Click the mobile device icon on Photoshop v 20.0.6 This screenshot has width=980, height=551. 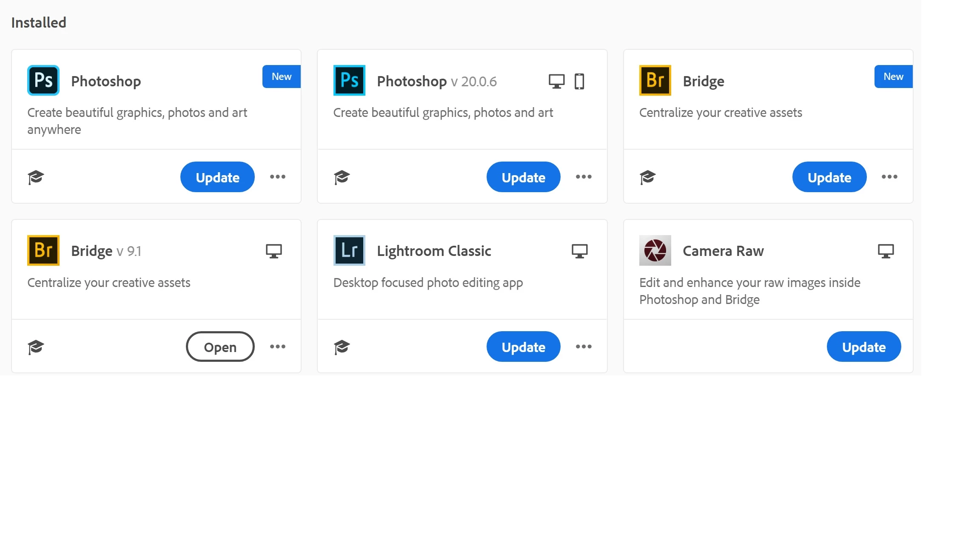pos(579,81)
